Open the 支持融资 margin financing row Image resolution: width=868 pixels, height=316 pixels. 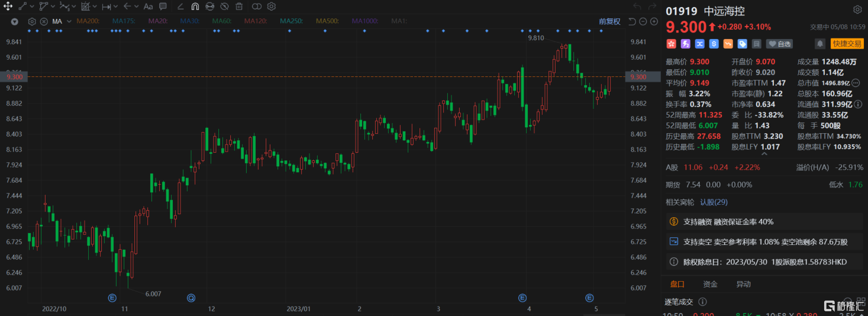(x=764, y=222)
